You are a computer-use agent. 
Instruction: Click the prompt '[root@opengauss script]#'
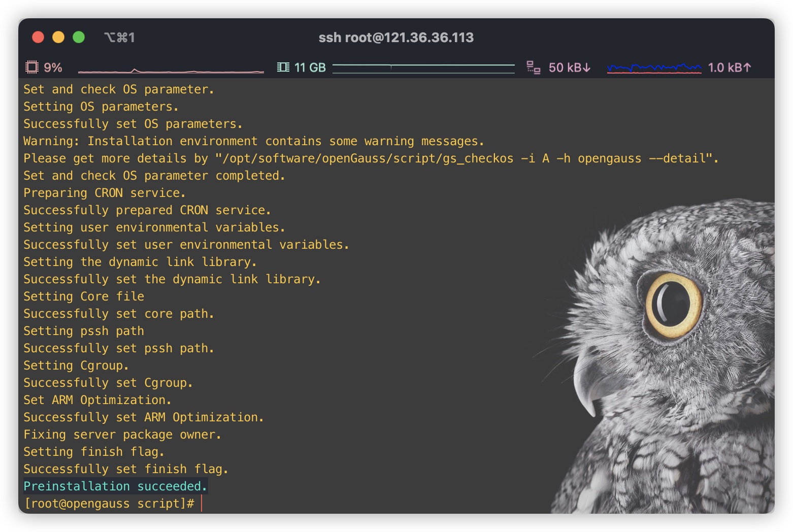[110, 504]
